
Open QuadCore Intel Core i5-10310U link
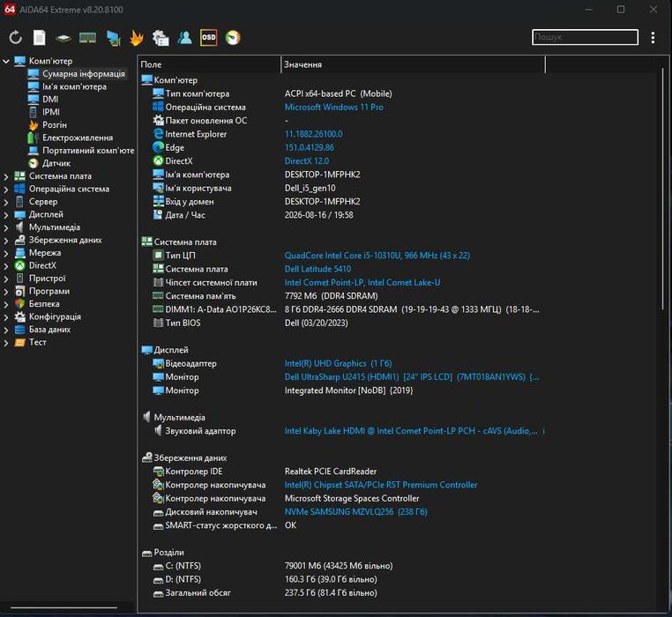[x=377, y=256]
